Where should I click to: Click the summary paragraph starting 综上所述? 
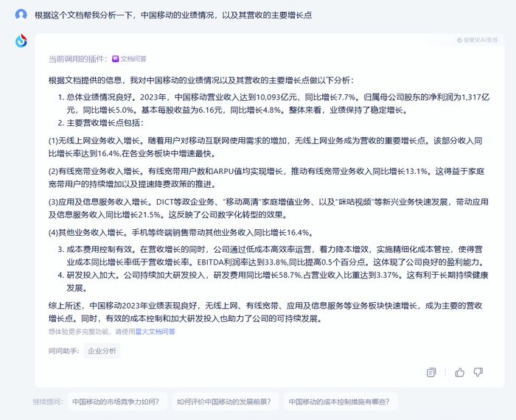[x=265, y=312]
